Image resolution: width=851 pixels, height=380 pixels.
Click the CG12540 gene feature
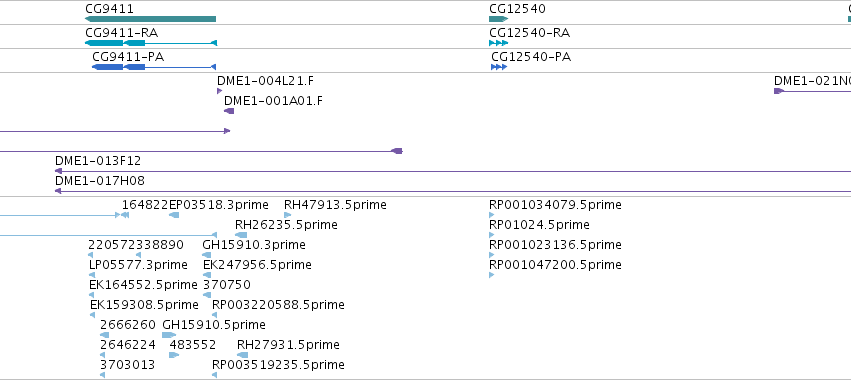pyautogui.click(x=498, y=19)
